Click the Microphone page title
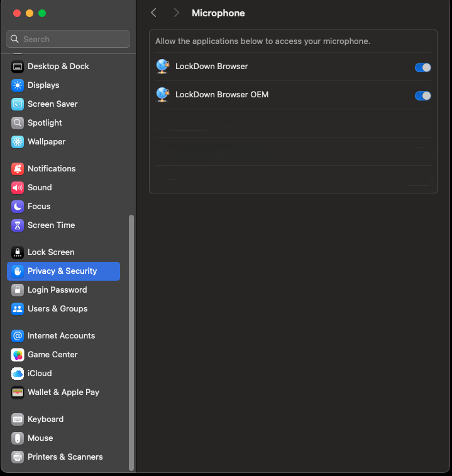 [218, 13]
